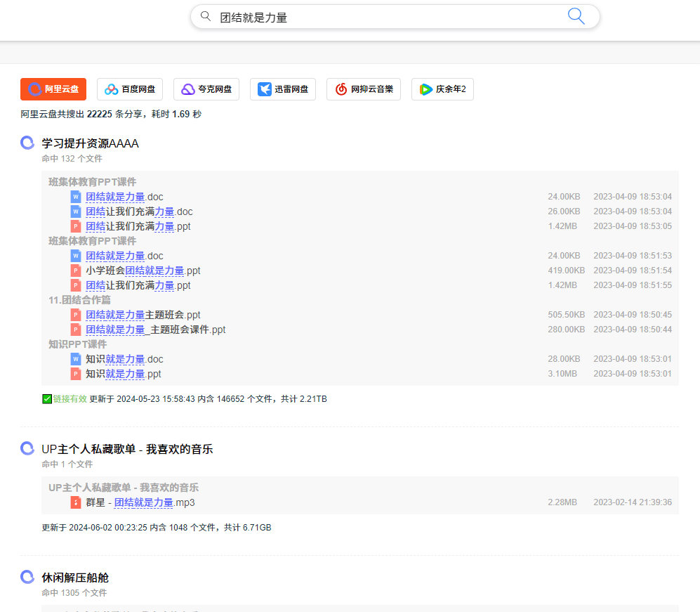Click the PPT icon beside 团结让我们充满力量.ppt
This screenshot has height=612, width=700.
tap(75, 226)
